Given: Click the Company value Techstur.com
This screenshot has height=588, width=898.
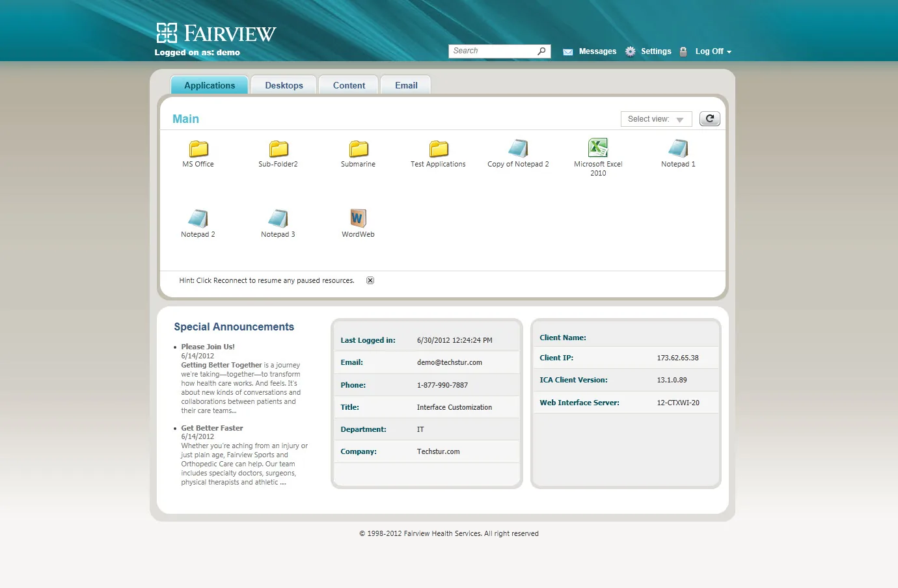Looking at the screenshot, I should point(439,451).
